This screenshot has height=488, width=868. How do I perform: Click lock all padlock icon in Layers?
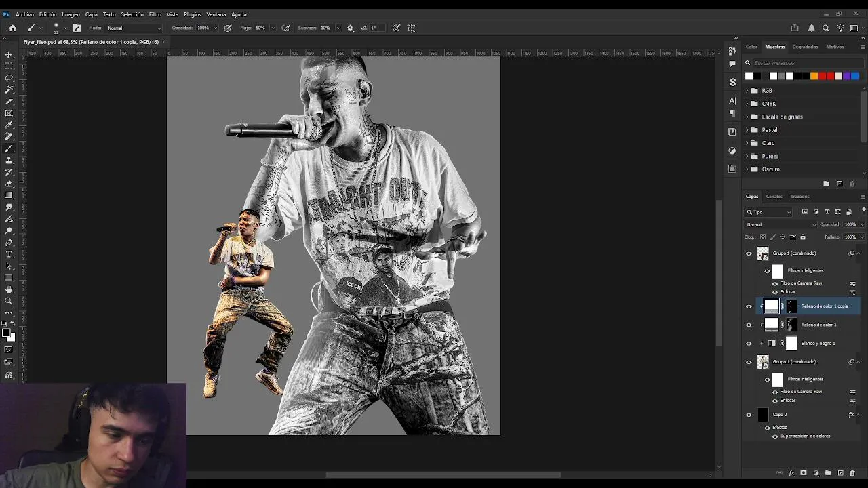[x=803, y=237]
